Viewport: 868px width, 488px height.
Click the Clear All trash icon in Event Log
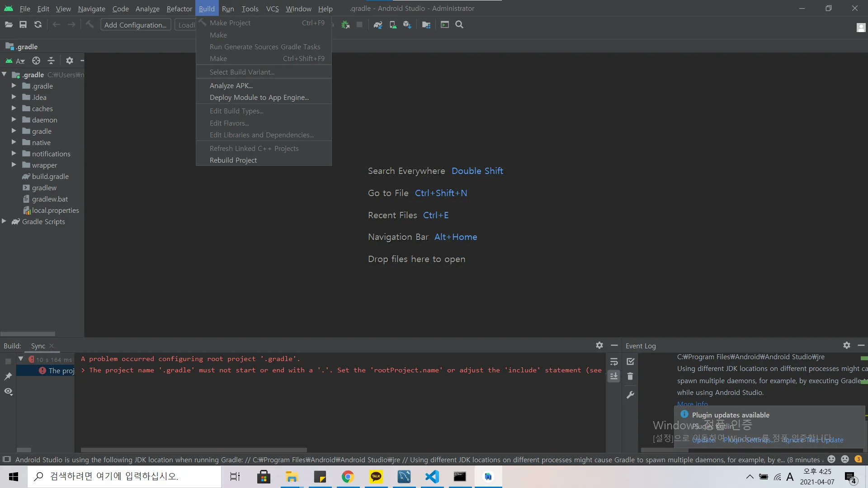[x=630, y=376]
